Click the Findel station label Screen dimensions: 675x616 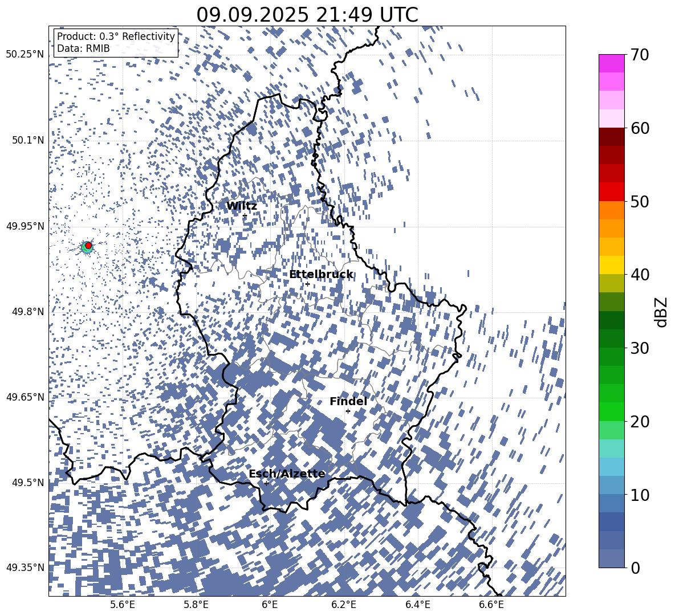348,401
